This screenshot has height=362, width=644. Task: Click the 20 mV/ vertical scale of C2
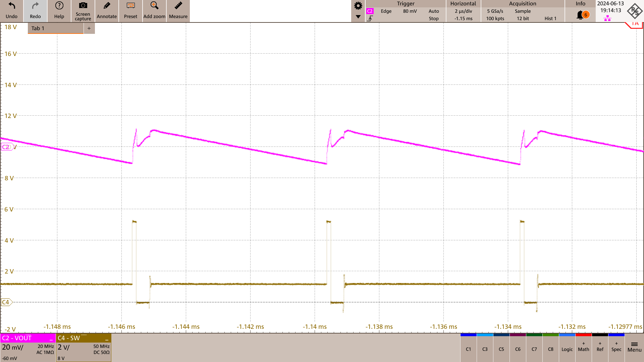13,347
